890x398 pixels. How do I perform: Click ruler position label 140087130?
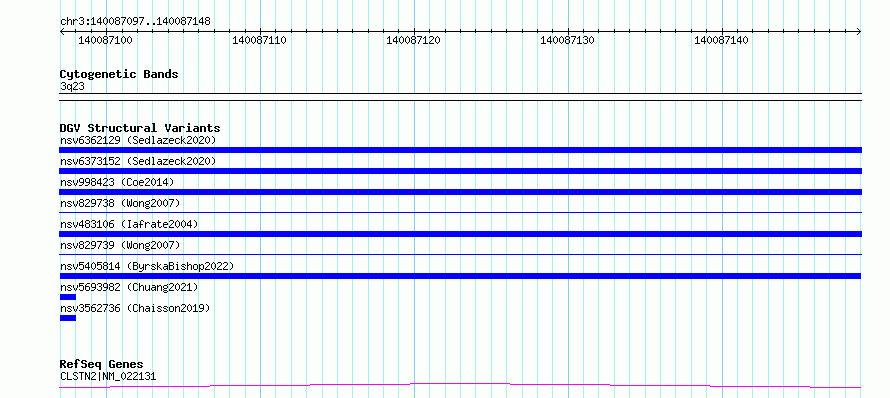pyautogui.click(x=567, y=41)
